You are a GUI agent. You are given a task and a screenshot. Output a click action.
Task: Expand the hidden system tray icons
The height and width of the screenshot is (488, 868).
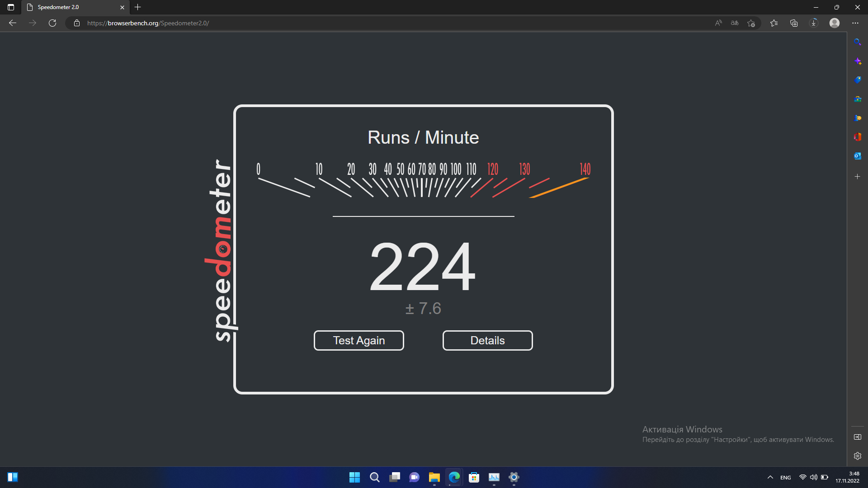[x=770, y=477]
